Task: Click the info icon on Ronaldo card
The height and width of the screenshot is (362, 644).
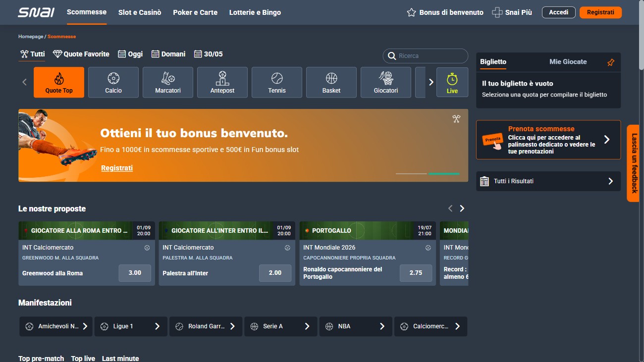Action: 428,248
